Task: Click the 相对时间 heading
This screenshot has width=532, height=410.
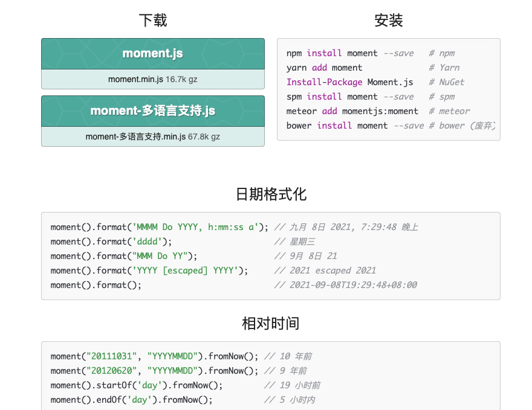Action: tap(271, 323)
